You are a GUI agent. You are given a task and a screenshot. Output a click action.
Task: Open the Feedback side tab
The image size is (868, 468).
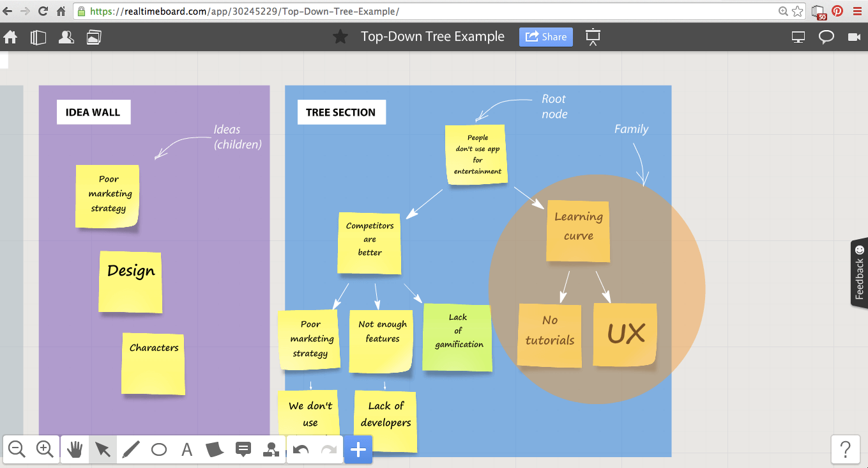[860, 273]
